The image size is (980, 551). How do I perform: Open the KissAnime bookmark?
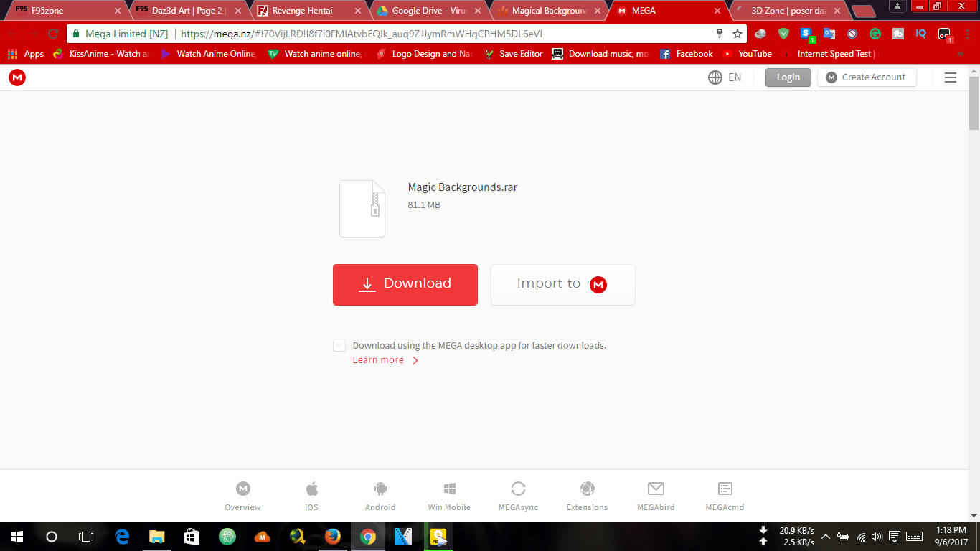102,54
